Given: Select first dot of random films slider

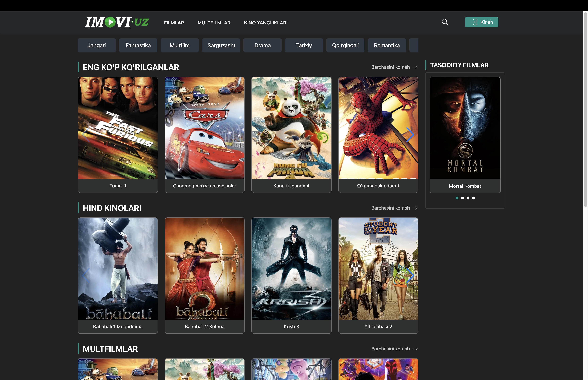Looking at the screenshot, I should point(457,198).
